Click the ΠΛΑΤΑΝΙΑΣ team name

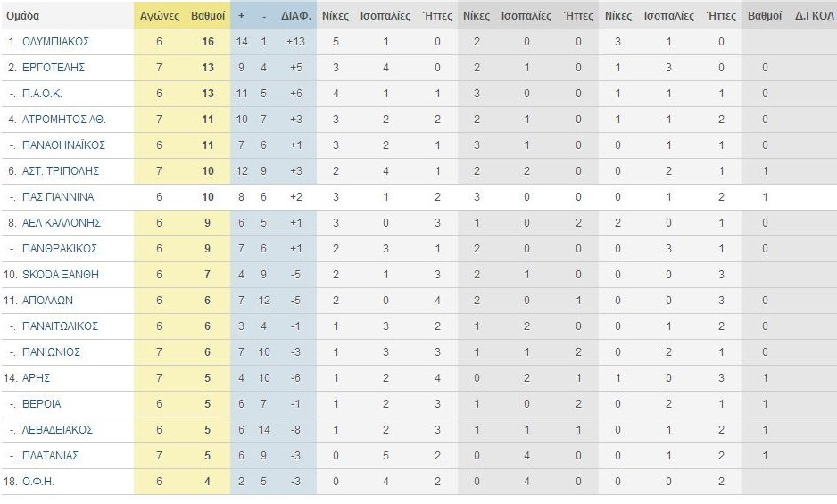[50, 456]
